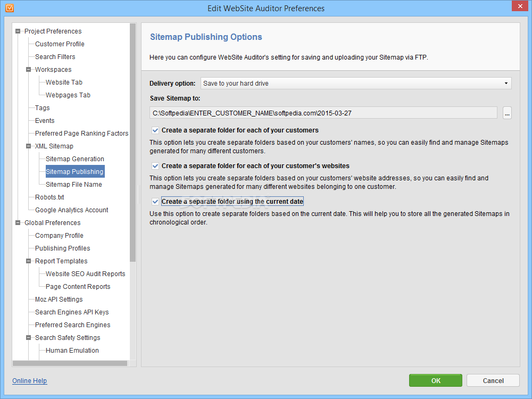Select Company Profile in the tree
This screenshot has height=399, width=532.
tap(59, 236)
